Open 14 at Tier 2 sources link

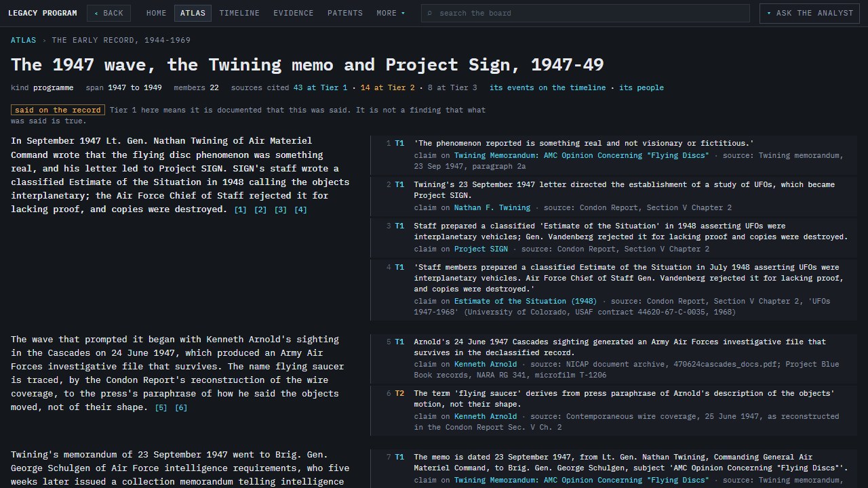point(387,87)
